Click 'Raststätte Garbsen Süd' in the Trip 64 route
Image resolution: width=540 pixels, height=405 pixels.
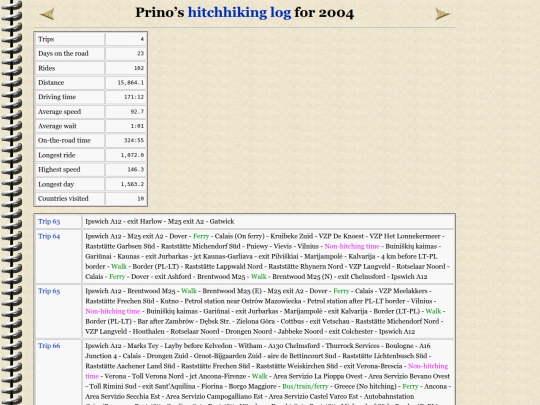pos(120,246)
